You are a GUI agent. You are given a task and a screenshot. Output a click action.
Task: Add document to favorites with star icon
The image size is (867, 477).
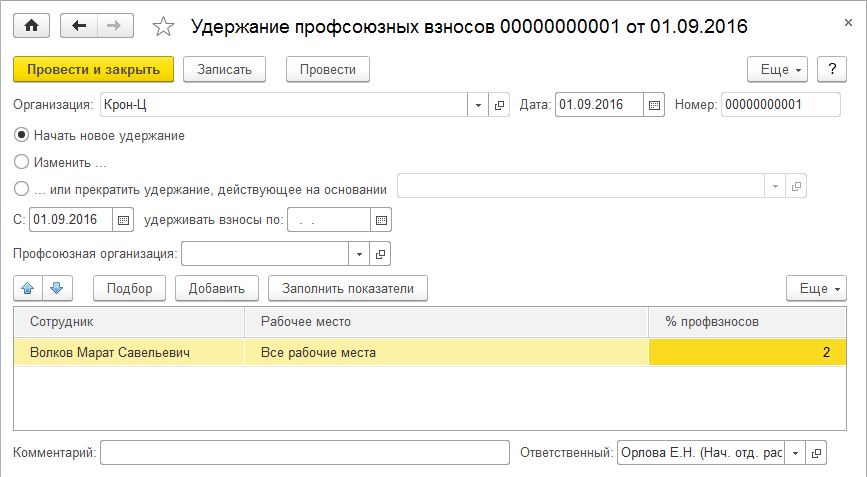click(x=165, y=26)
